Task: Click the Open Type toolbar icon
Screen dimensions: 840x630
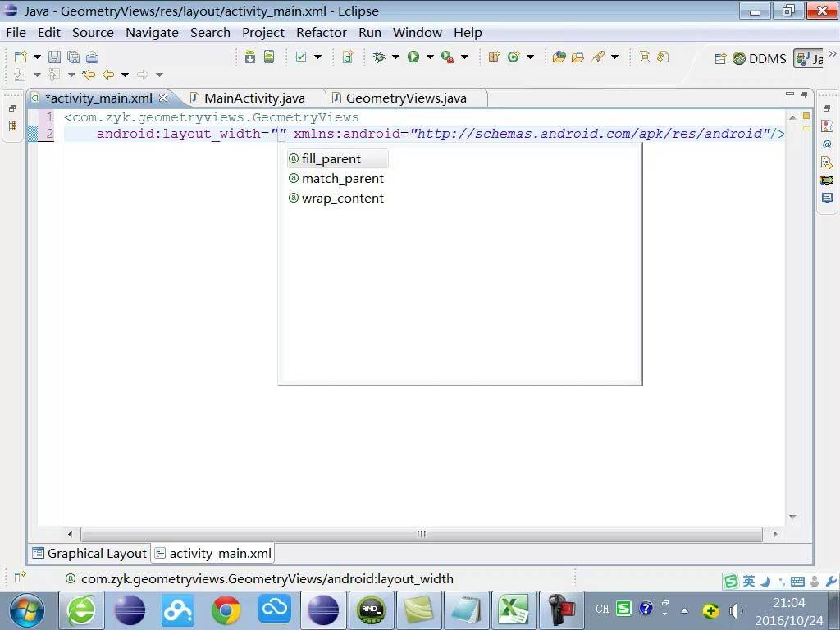Action: (559, 57)
